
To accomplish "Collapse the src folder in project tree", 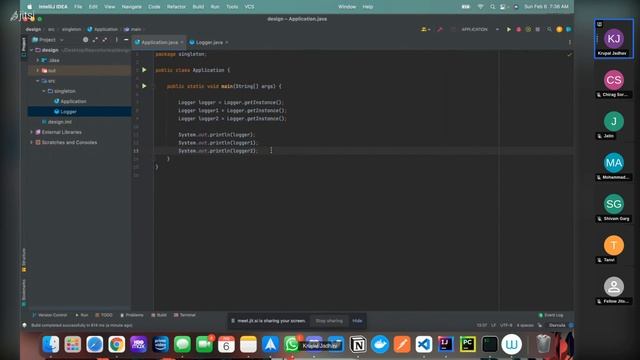I will (38, 81).
